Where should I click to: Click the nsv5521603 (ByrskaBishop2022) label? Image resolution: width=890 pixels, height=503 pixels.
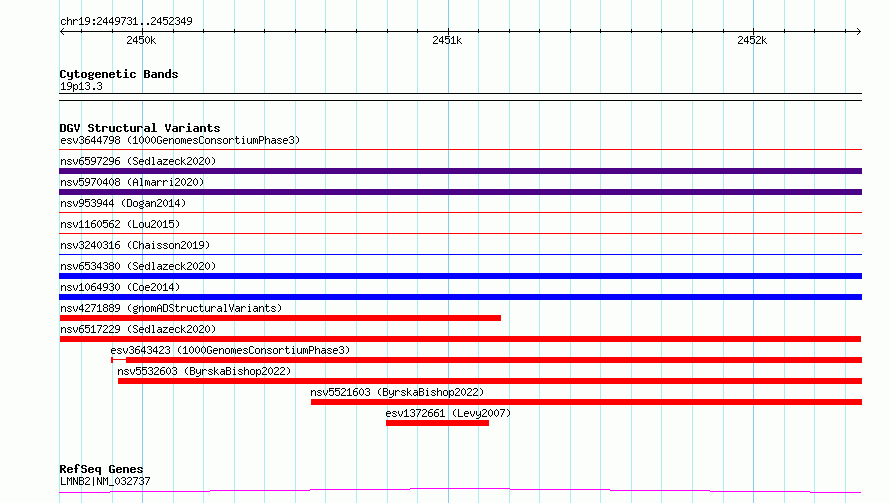click(397, 392)
